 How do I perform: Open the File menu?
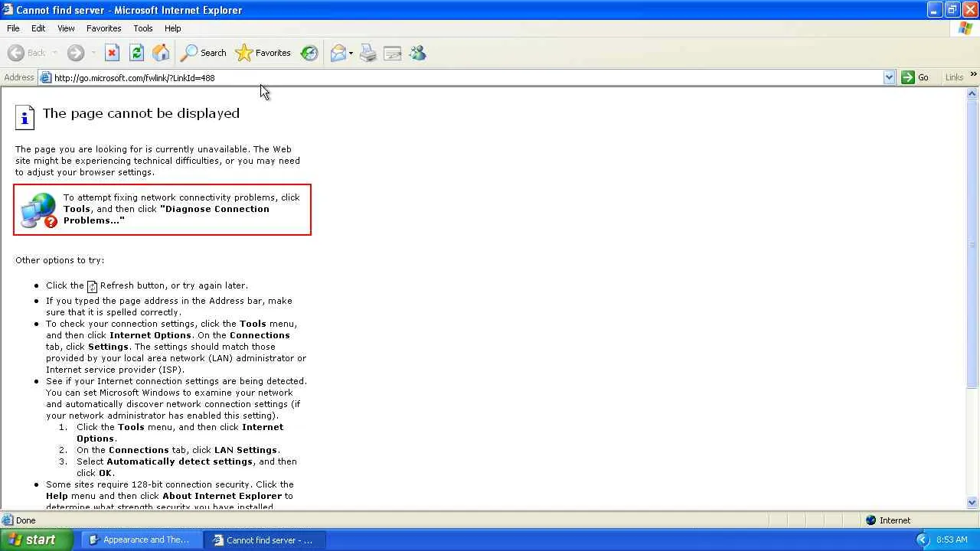(x=13, y=28)
